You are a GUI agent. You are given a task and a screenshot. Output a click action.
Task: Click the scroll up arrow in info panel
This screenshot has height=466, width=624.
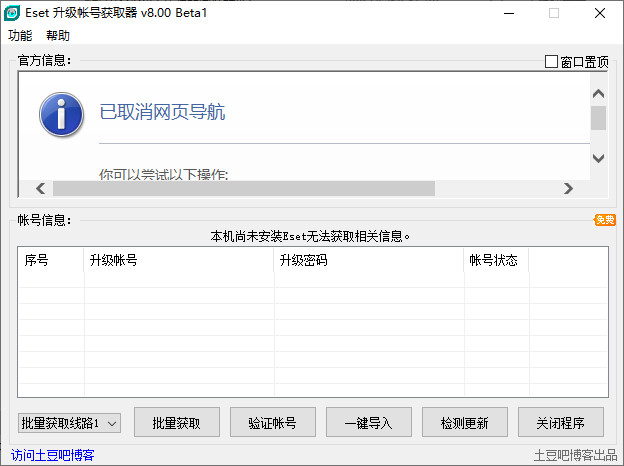click(x=598, y=94)
